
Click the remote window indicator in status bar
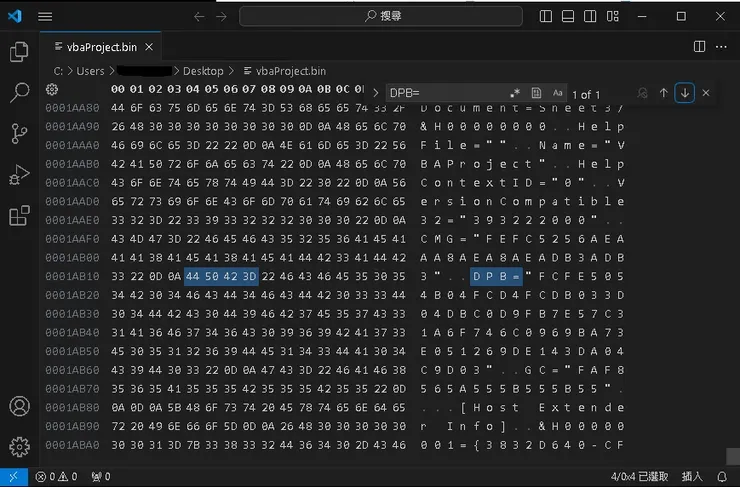[14, 477]
